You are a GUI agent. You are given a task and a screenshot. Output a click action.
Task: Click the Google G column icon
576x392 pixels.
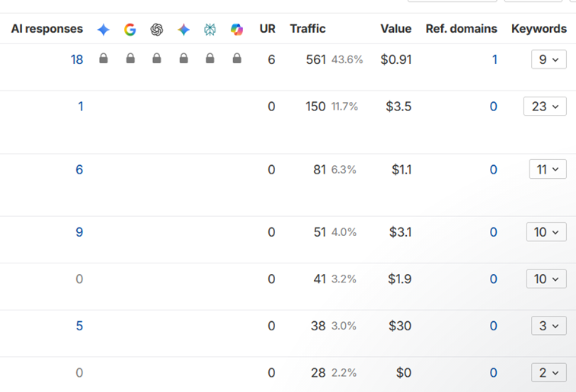click(x=130, y=30)
